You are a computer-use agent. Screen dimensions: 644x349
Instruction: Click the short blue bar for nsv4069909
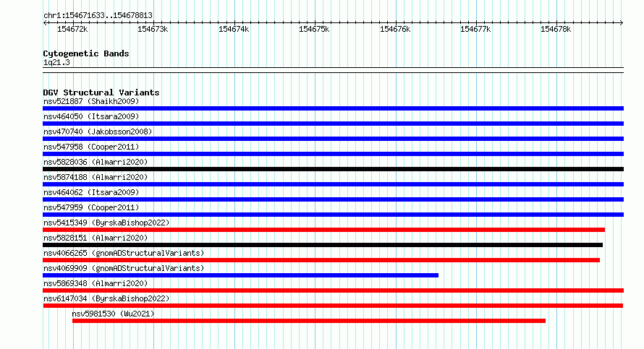[241, 275]
